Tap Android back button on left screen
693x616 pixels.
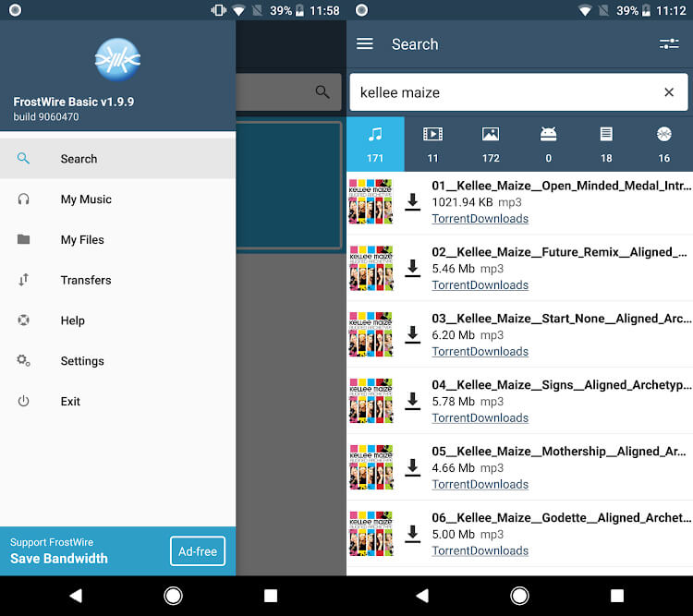pyautogui.click(x=76, y=596)
